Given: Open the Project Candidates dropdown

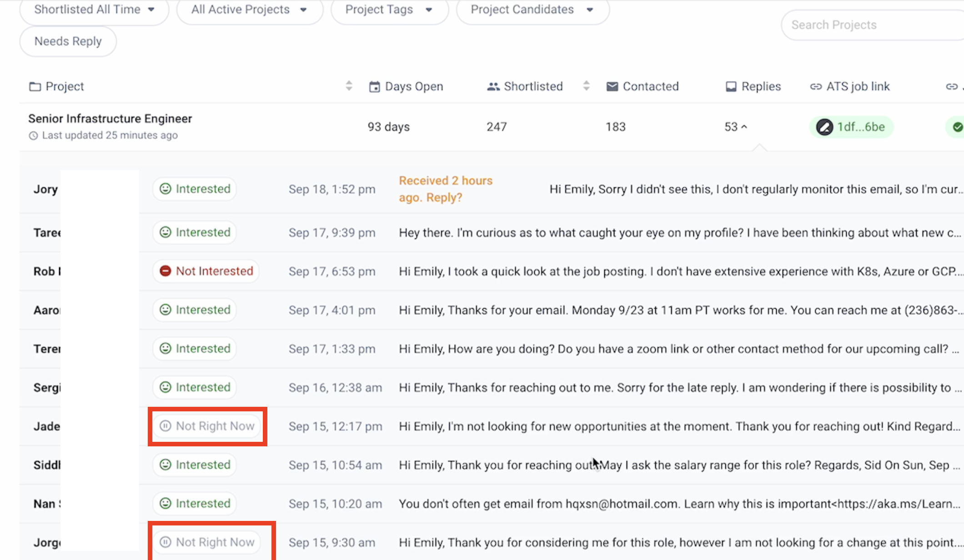Looking at the screenshot, I should tap(532, 10).
